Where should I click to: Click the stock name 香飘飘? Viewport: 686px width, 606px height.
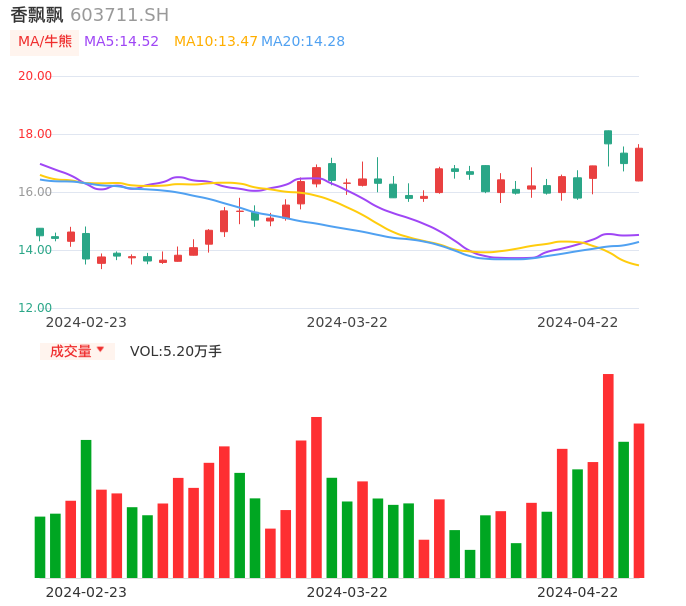click(37, 15)
